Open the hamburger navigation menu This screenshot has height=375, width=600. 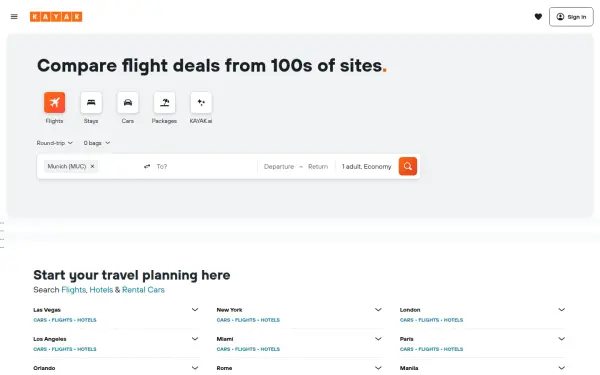(x=14, y=16)
